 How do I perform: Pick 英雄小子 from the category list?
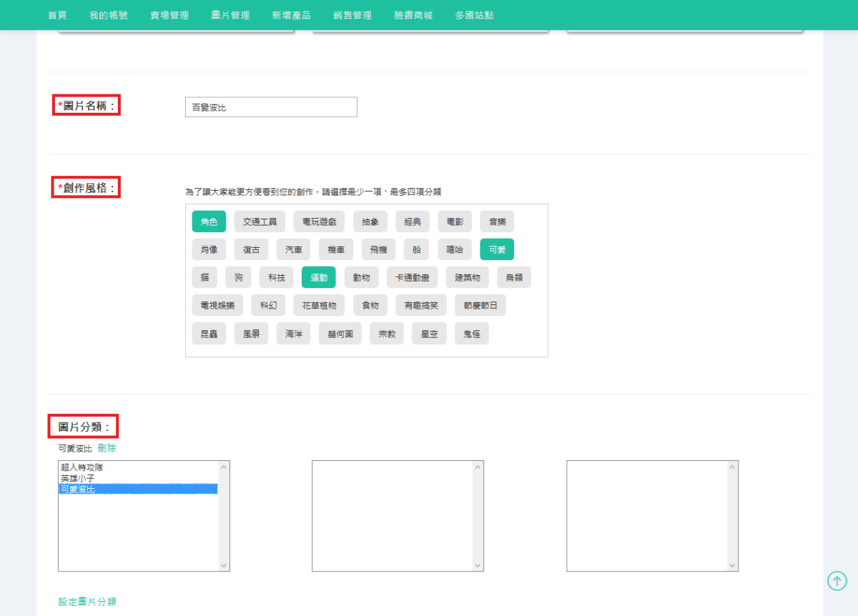[x=78, y=478]
